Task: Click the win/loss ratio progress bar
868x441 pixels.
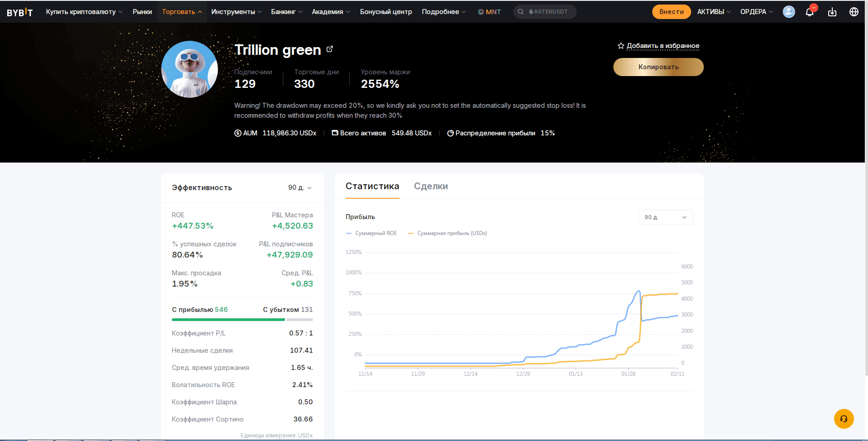Action: 242,320
